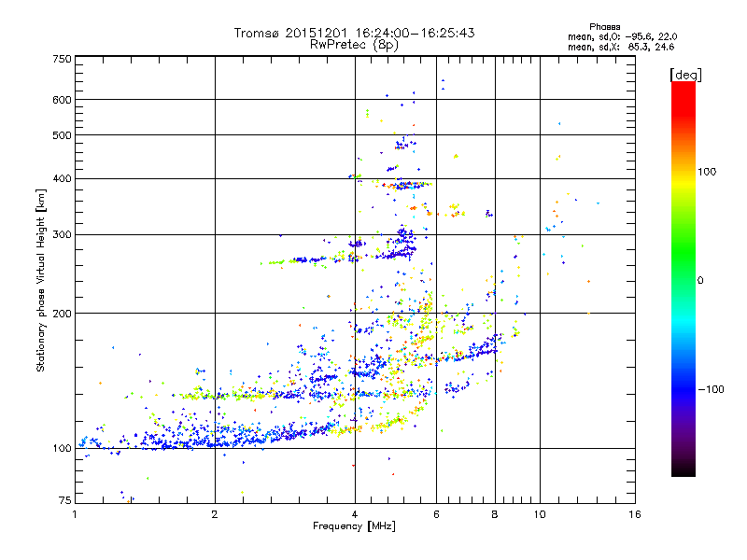Click the x-axis tick label "10"

pos(540,514)
